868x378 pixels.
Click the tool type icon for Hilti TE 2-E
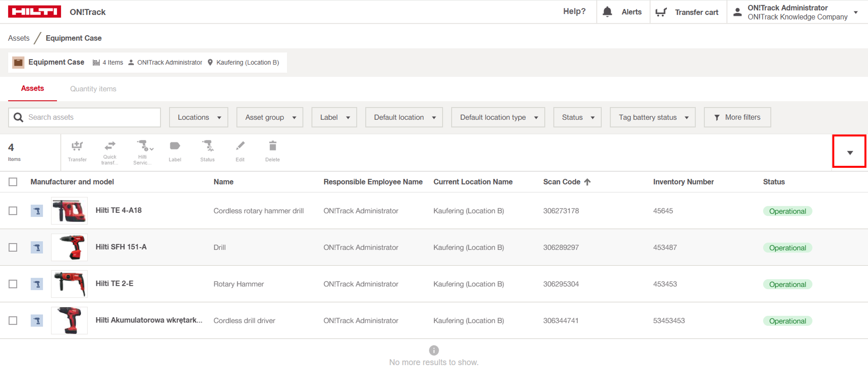37,284
